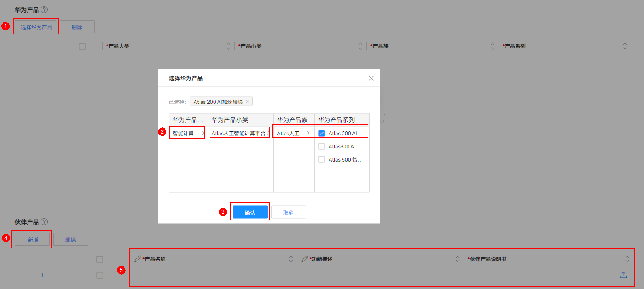Sort partner products by 功能描述
Viewport: 644px width, 289px height.
[458, 259]
